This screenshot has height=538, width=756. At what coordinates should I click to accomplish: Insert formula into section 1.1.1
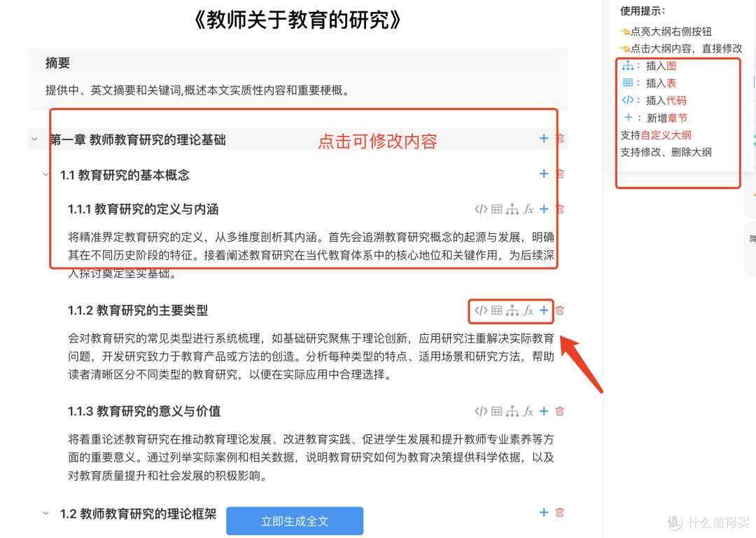528,209
